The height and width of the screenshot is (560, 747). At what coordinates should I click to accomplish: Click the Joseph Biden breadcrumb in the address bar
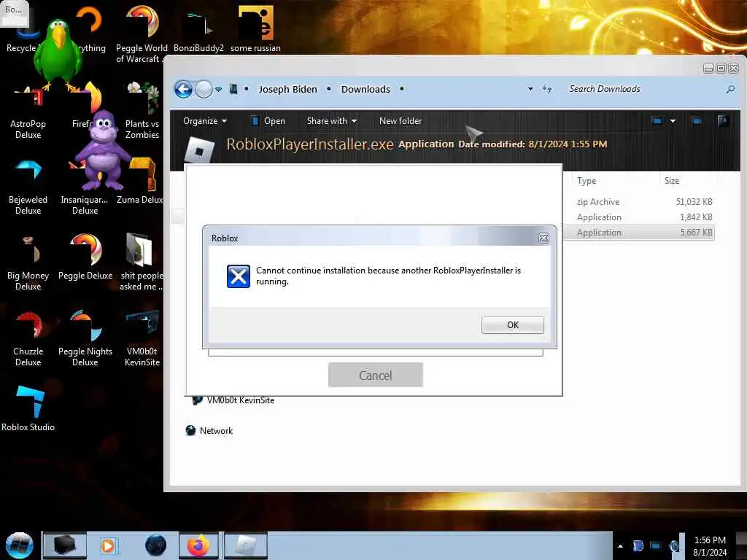[287, 89]
